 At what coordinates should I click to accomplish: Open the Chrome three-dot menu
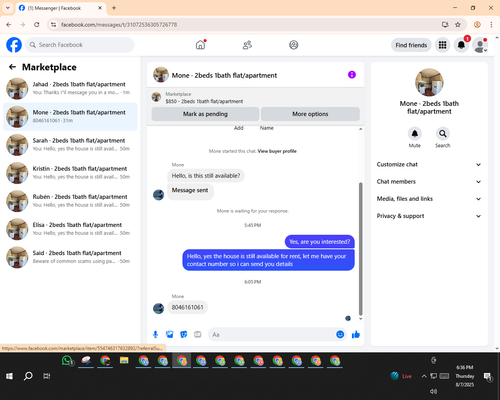(491, 25)
